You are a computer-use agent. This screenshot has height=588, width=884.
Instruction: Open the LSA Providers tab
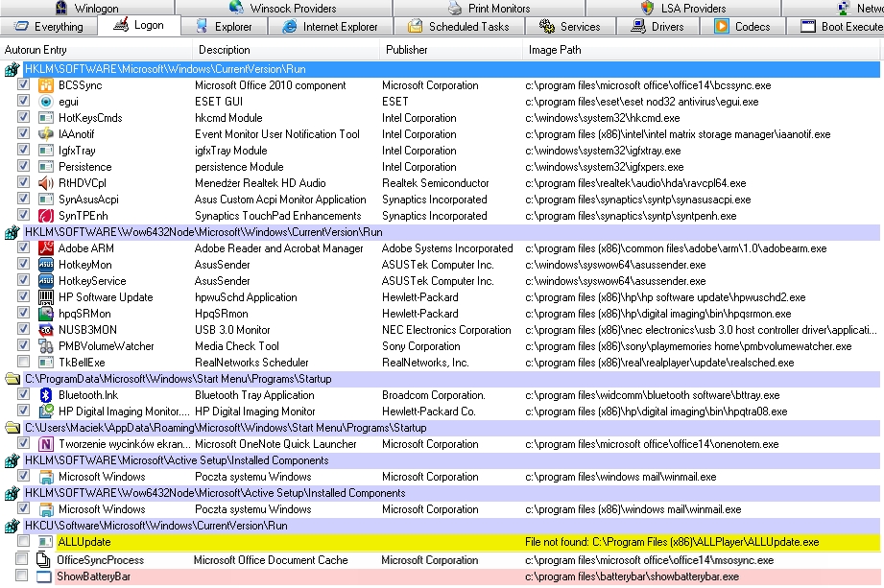pyautogui.click(x=683, y=8)
